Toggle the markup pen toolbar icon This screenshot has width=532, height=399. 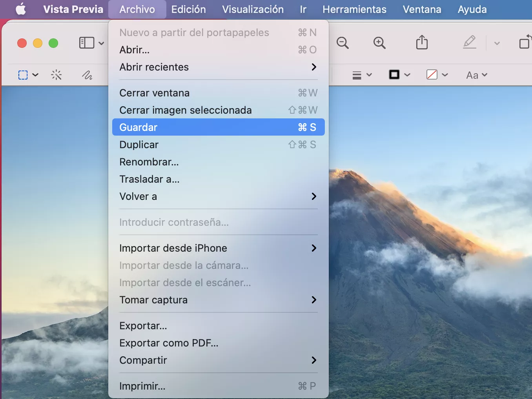click(470, 42)
